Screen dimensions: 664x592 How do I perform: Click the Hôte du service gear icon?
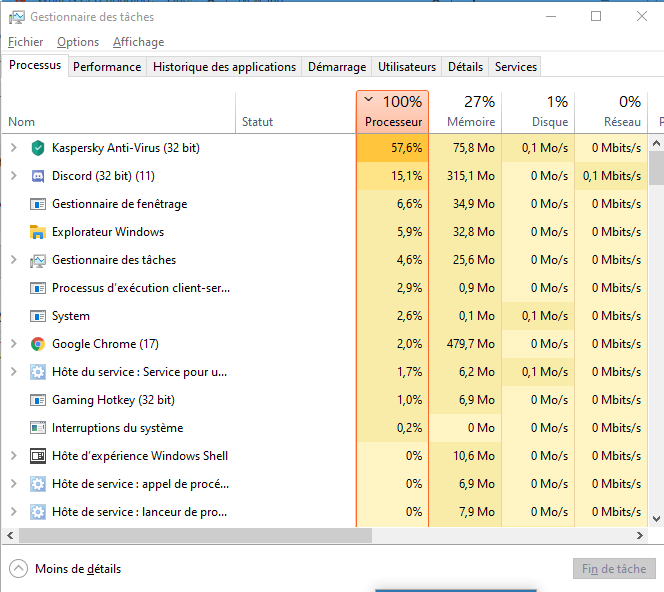(x=38, y=372)
